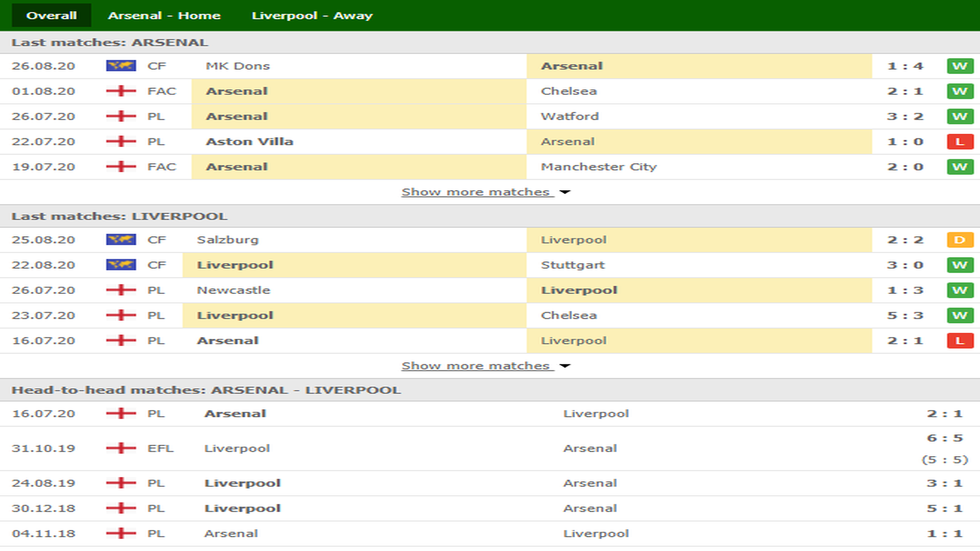Viewport: 980px width, 551px height.
Task: Open Watford team name
Action: coord(570,116)
